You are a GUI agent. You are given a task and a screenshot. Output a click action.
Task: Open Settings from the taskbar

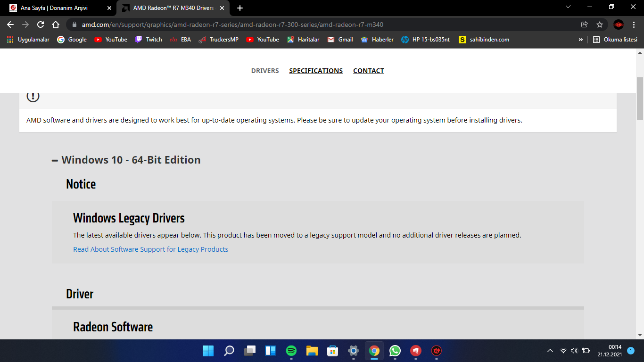[354, 351]
